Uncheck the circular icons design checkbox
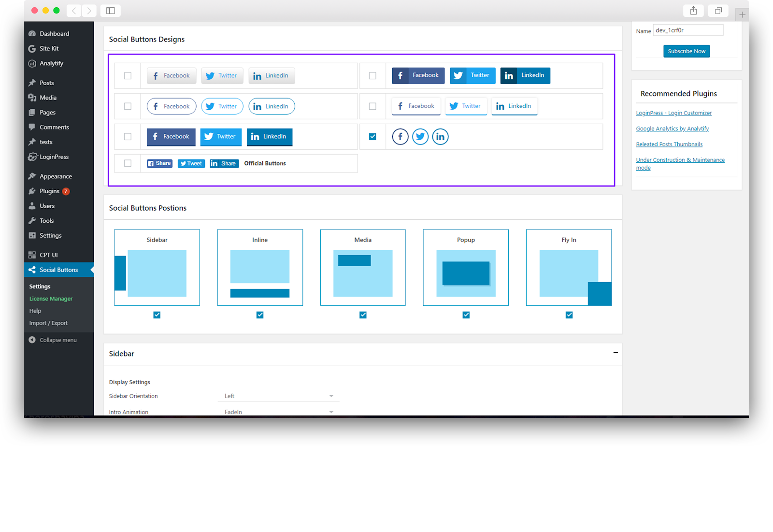The height and width of the screenshot is (532, 773). click(x=372, y=137)
